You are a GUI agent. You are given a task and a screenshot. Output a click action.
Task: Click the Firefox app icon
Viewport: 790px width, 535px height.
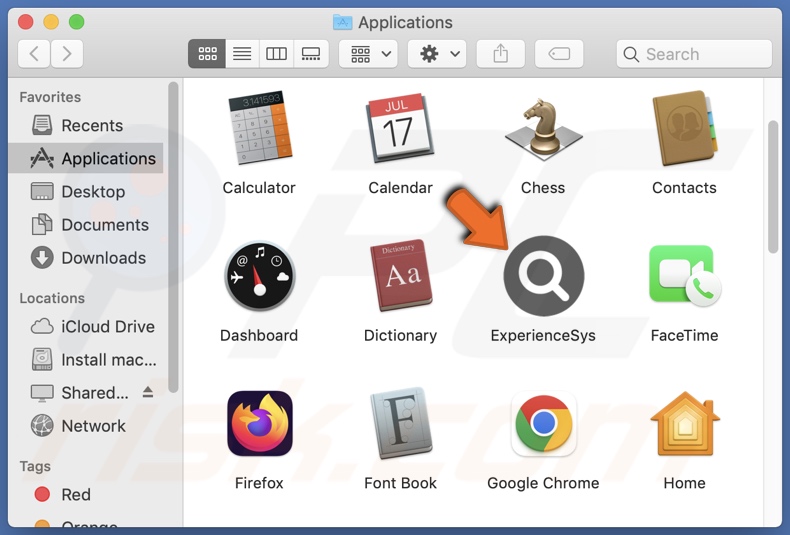pos(259,423)
